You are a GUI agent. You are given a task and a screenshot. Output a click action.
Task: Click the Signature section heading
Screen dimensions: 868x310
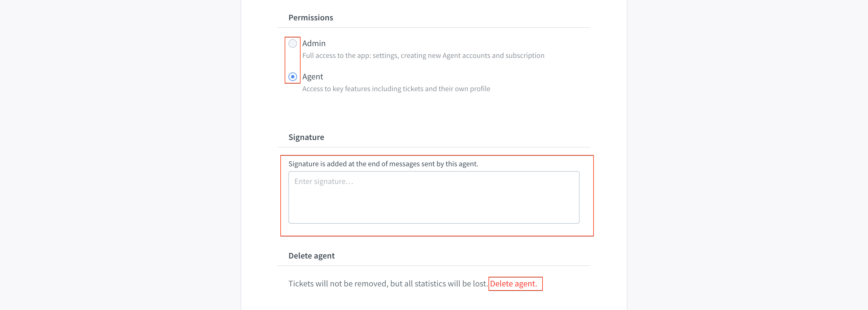click(x=306, y=137)
